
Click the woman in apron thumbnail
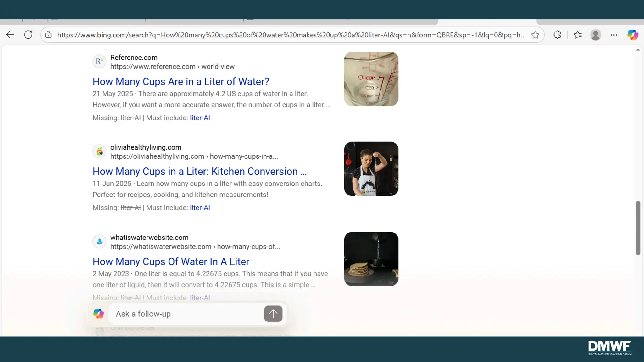coord(371,169)
